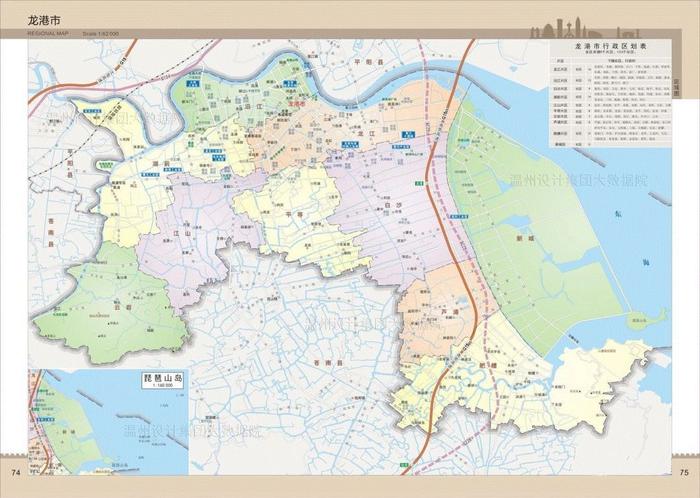Open the 龙港市行政区划表 table header

pyautogui.click(x=610, y=46)
